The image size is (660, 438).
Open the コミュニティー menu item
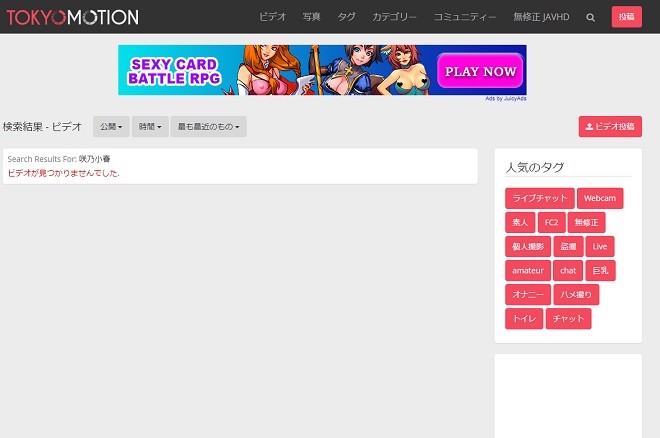(465, 17)
